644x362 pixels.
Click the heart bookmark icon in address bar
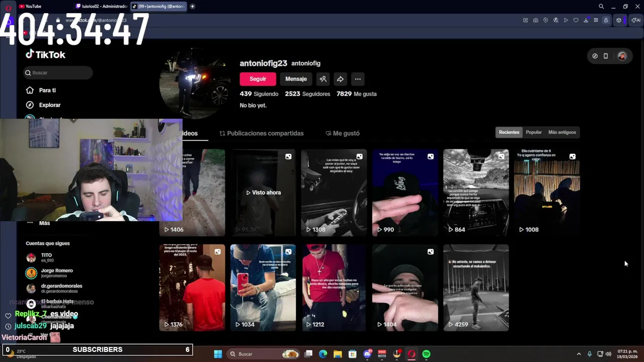[576, 20]
